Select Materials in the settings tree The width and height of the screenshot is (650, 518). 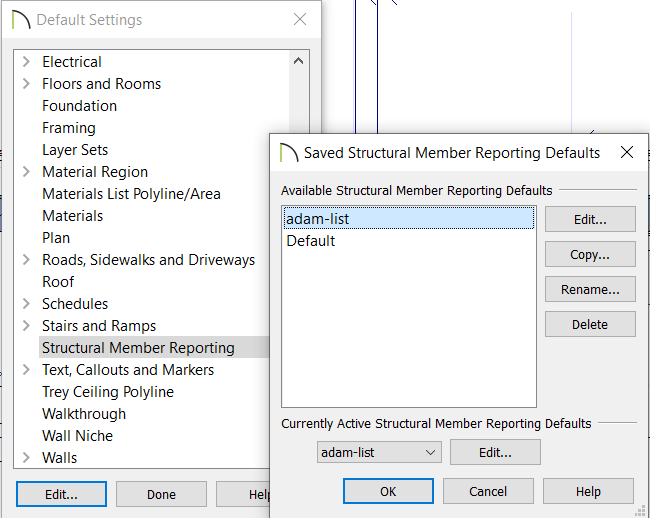73,215
